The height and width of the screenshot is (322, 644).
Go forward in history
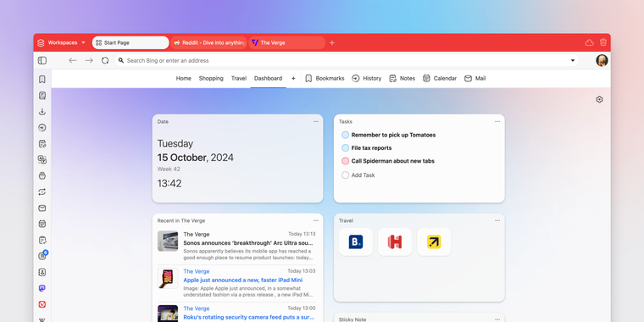[89, 60]
